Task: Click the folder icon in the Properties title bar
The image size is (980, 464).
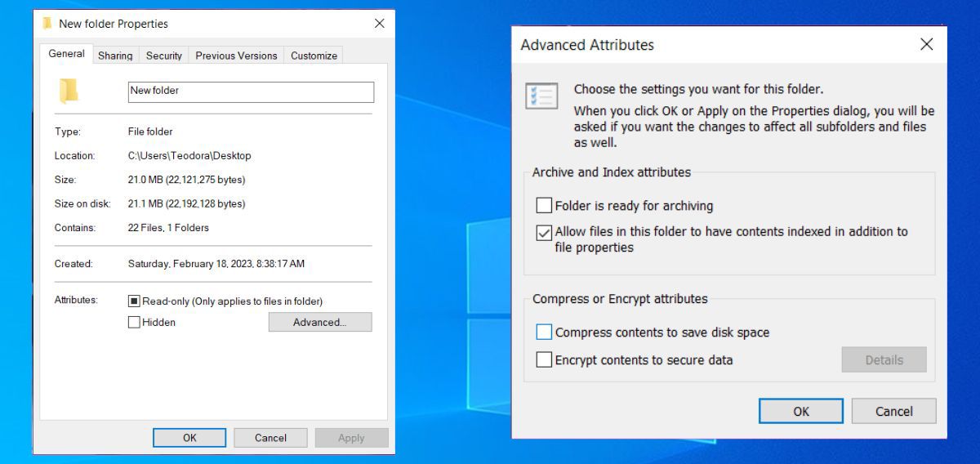Action: tap(47, 24)
